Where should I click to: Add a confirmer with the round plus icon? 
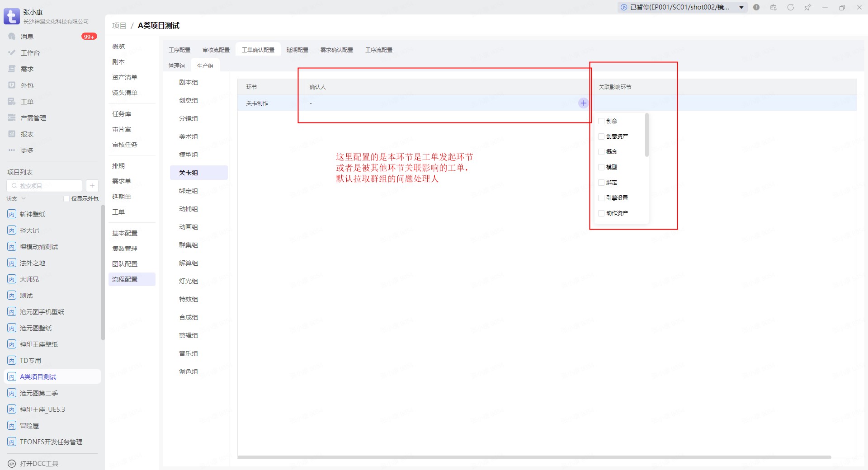coord(583,103)
